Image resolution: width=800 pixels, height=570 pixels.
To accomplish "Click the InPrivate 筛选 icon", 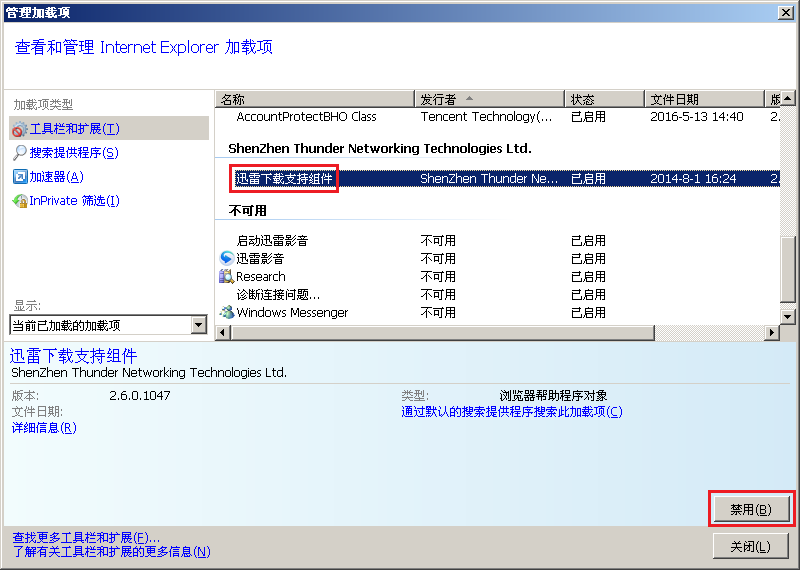I will (x=19, y=201).
